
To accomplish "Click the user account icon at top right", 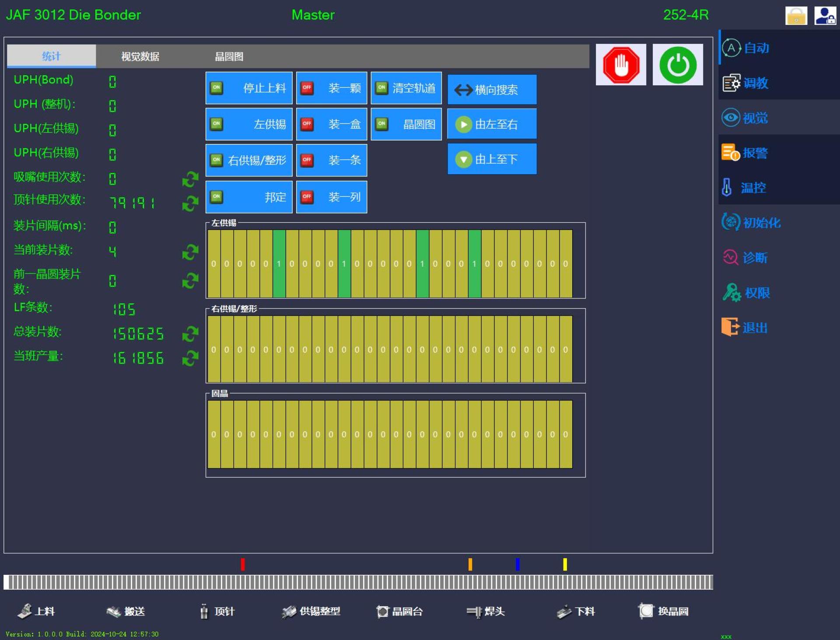I will pyautogui.click(x=825, y=16).
